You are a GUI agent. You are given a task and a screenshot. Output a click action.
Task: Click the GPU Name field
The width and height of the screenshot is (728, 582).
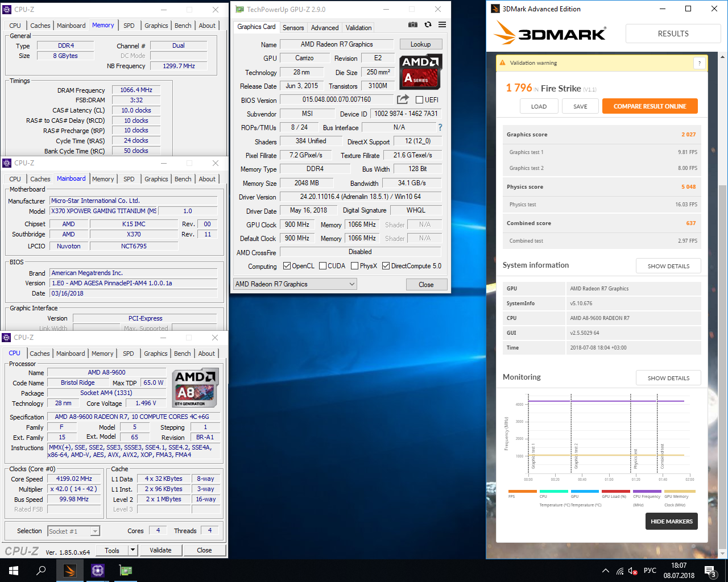click(x=337, y=44)
